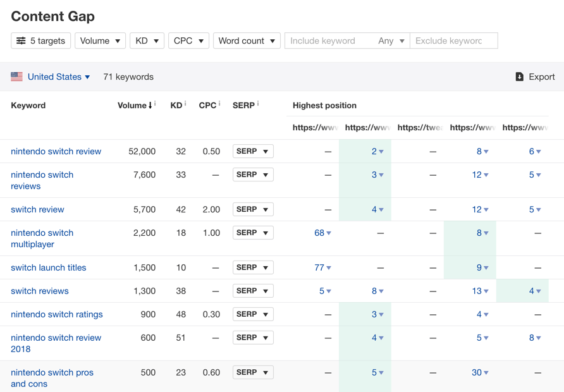
Task: Expand SERP for nintendo switch reviews
Action: pyautogui.click(x=253, y=175)
